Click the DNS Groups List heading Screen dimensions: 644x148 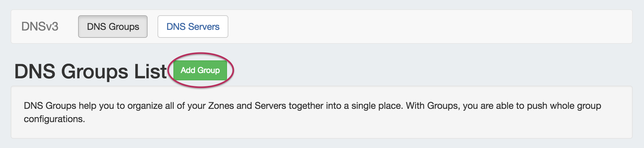(90, 71)
